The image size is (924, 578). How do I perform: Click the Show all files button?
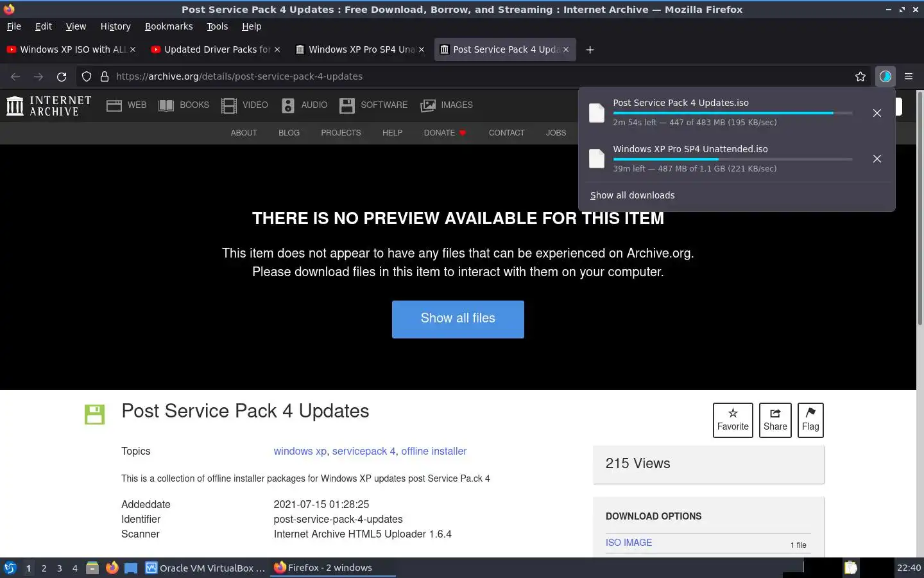458,319
